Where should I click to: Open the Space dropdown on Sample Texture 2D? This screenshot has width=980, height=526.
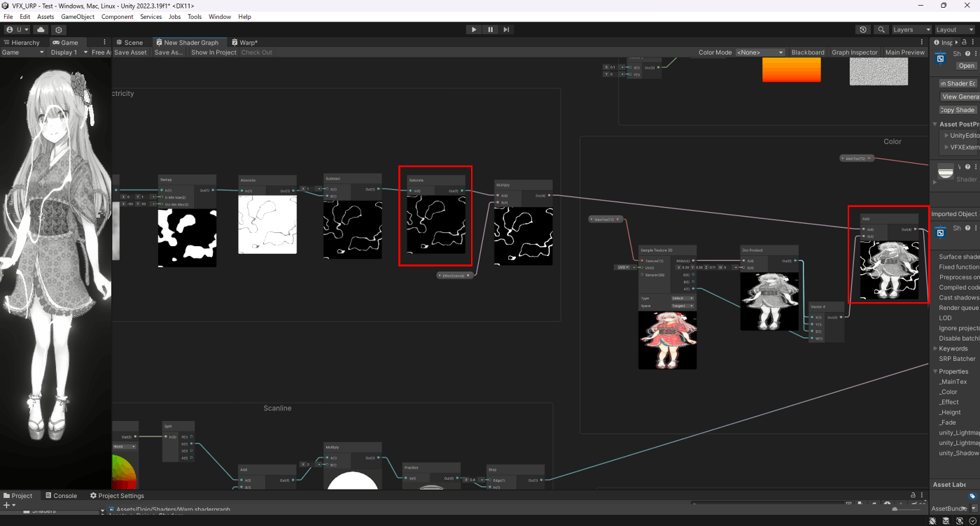[682, 306]
